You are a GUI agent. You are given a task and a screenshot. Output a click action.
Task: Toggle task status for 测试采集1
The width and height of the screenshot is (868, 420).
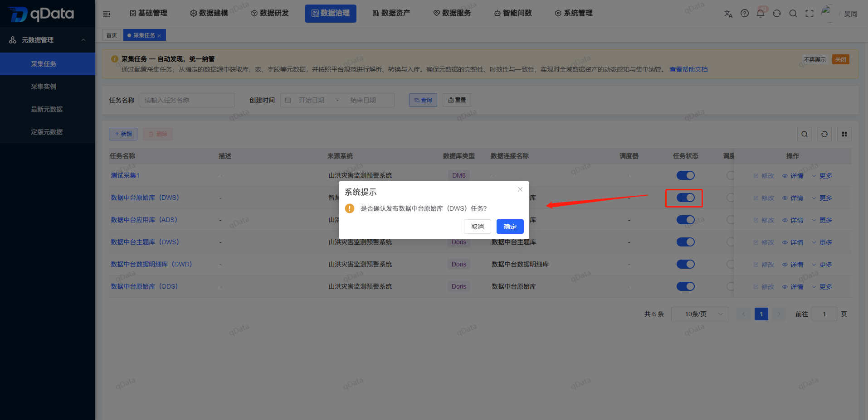click(686, 175)
